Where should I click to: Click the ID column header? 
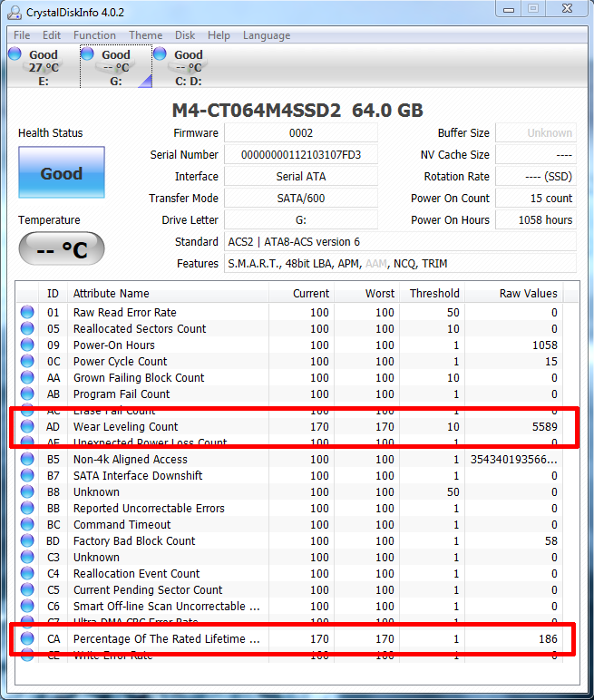pyautogui.click(x=53, y=293)
